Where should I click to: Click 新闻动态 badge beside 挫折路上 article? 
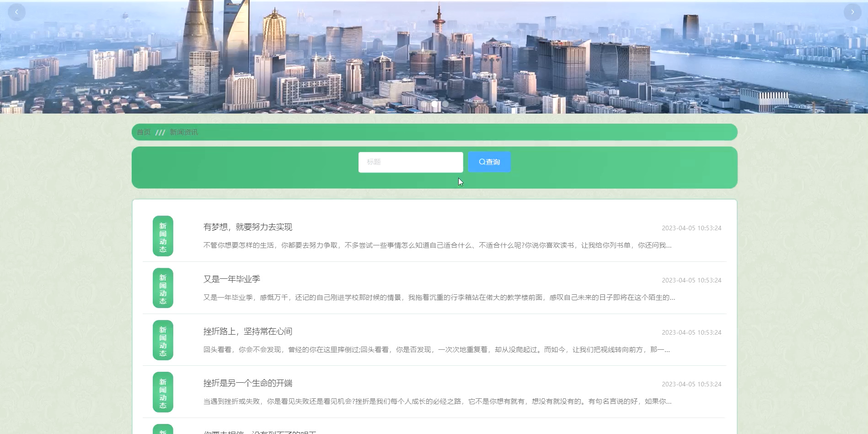tap(163, 340)
